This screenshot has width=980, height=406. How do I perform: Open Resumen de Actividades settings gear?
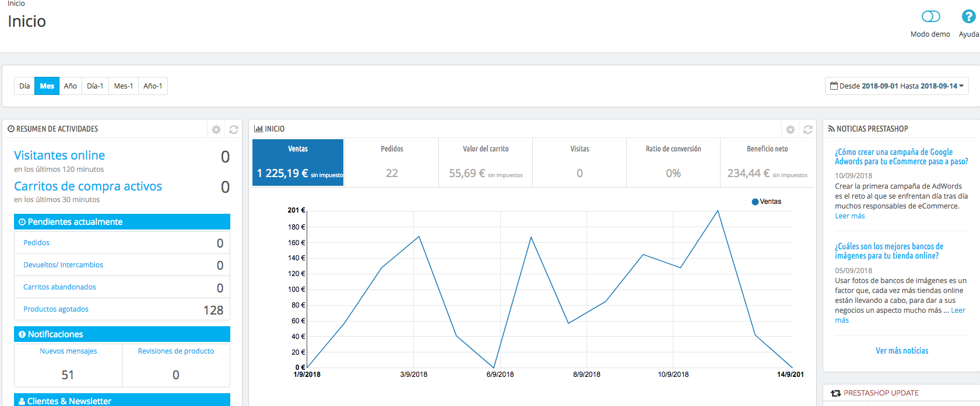(216, 129)
